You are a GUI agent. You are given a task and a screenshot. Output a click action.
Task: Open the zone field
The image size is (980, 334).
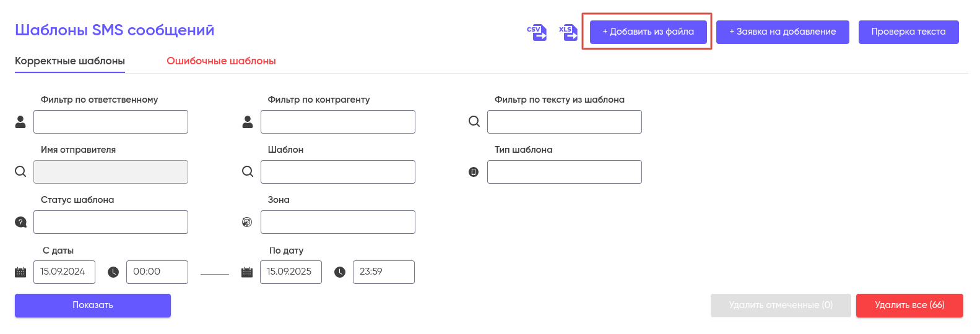click(337, 222)
